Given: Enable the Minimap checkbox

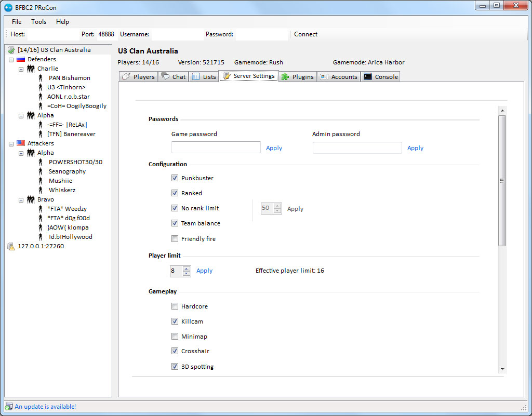Looking at the screenshot, I should [175, 337].
